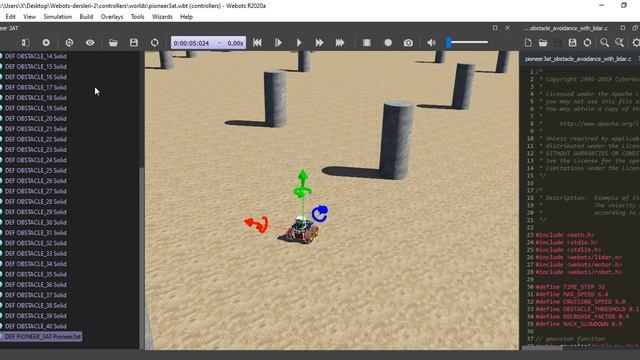Viewport: 640px width, 360px height.
Task: Click the red rotation handle
Action: [x=262, y=225]
